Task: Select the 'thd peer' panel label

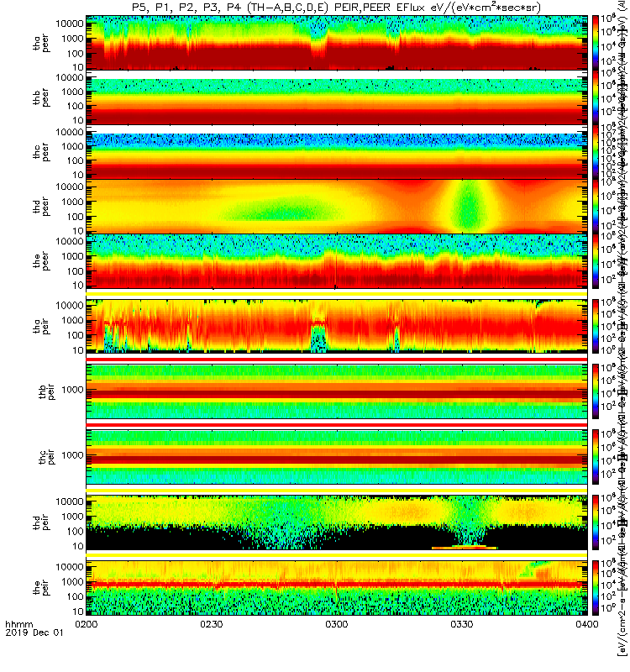Action: click(x=41, y=207)
